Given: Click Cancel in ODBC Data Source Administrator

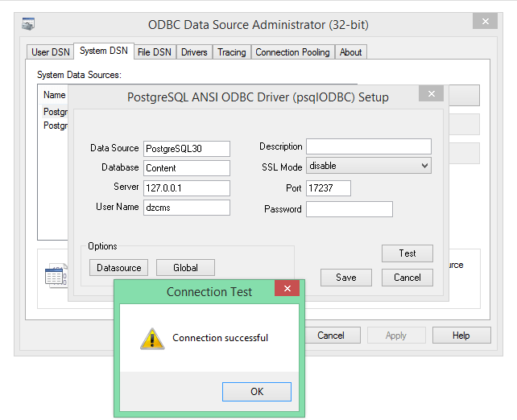Looking at the screenshot, I should pyautogui.click(x=331, y=336).
